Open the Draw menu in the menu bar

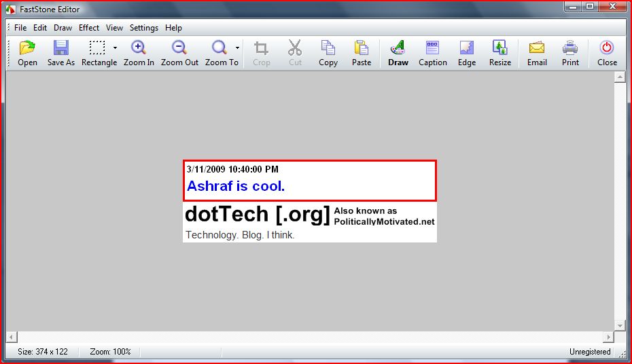(x=63, y=28)
